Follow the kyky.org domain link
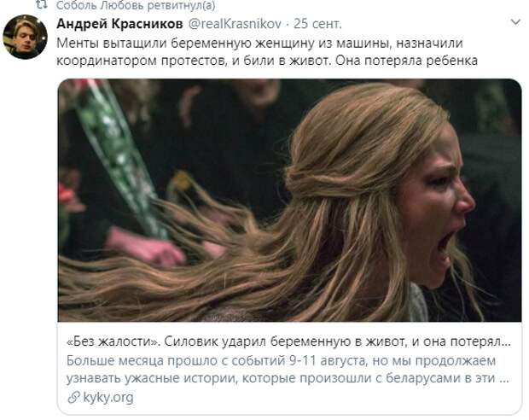Screen dimensions: 529x420 pyautogui.click(x=108, y=397)
